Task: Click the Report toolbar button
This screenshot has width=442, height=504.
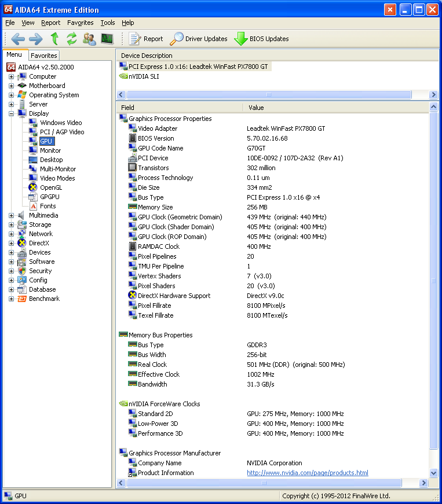Action: point(146,39)
